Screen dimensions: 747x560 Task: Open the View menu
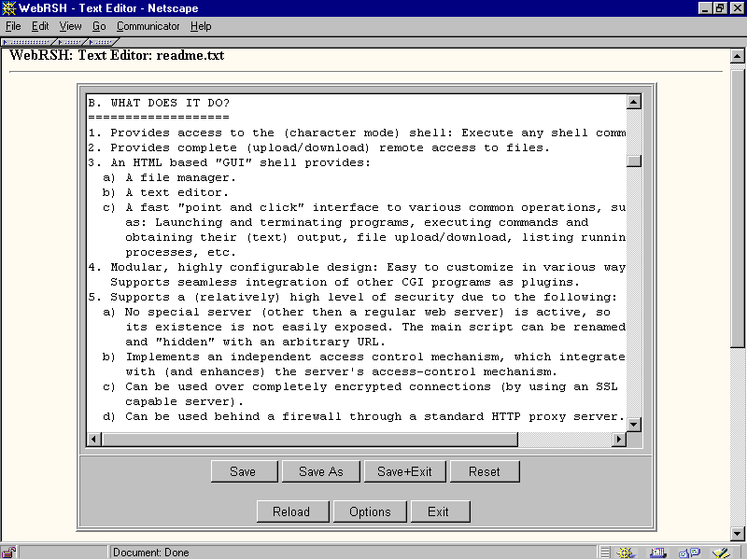pos(71,26)
